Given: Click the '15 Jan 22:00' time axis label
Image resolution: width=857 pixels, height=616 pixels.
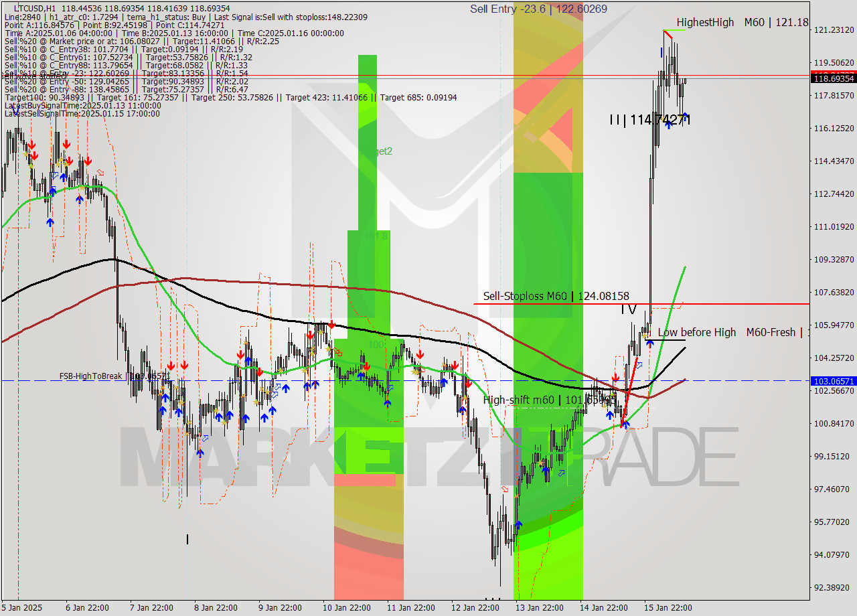Looking at the screenshot, I should tap(670, 608).
